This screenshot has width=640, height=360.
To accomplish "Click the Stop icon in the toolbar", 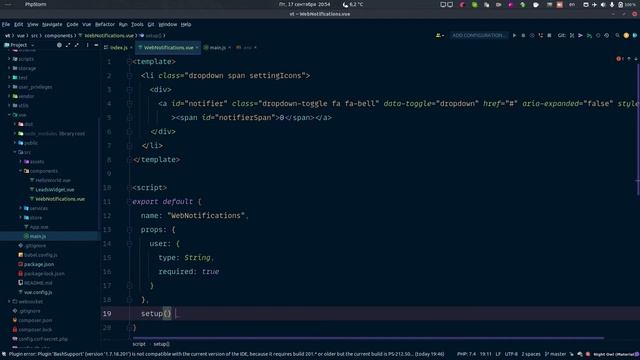I will point(549,36).
